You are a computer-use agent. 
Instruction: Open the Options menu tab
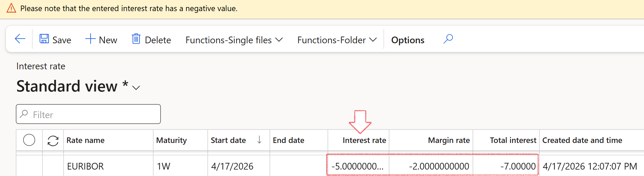pos(408,40)
